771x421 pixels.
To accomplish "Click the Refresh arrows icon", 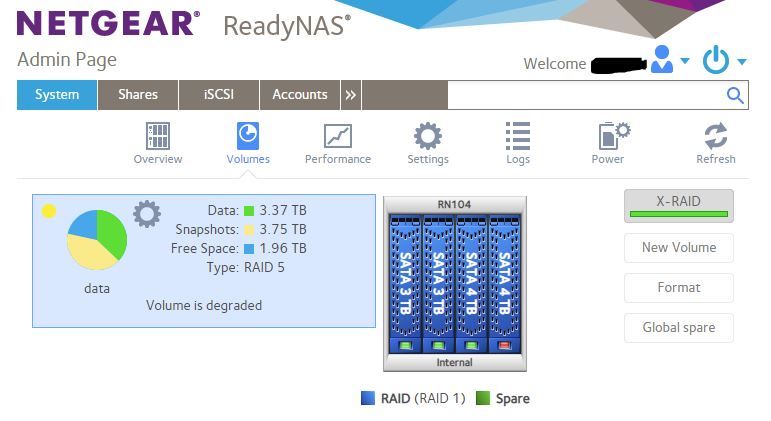I will [x=715, y=136].
